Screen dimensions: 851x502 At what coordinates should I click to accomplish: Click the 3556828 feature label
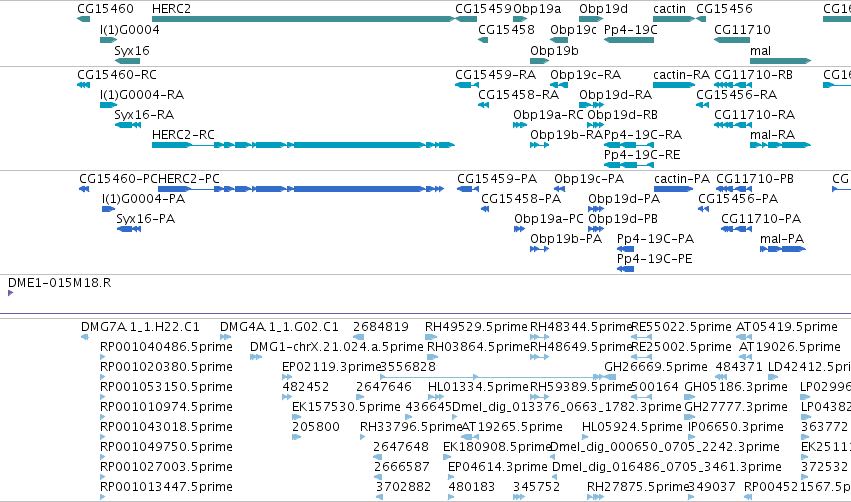point(408,366)
